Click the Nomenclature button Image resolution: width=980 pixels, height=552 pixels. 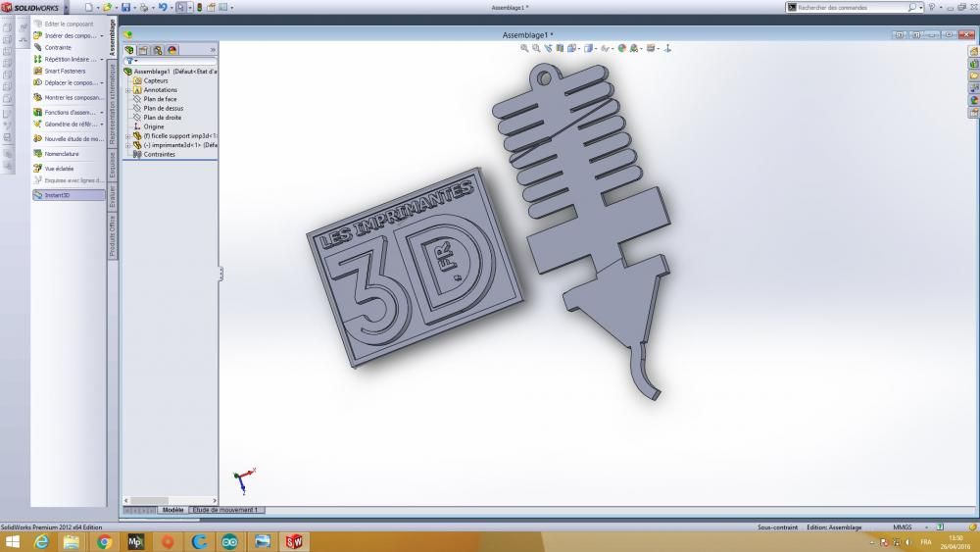(56, 154)
